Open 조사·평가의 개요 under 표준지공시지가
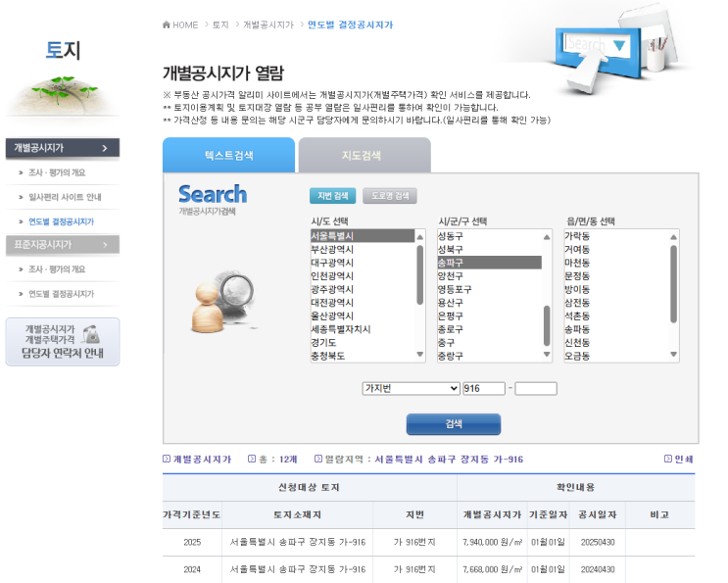The width and height of the screenshot is (728, 583). pos(57,269)
